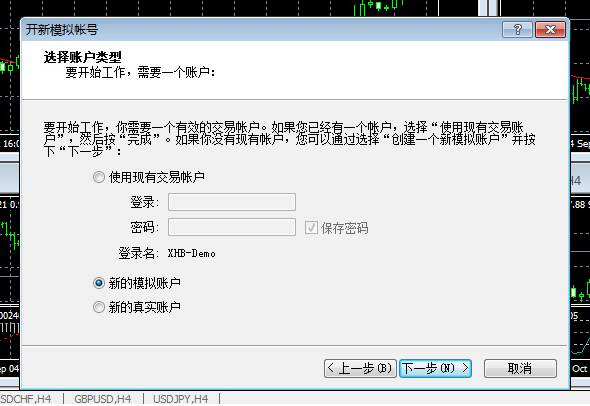Image resolution: width=590 pixels, height=406 pixels.
Task: Click into the 登录 input field
Action: pyautogui.click(x=232, y=202)
